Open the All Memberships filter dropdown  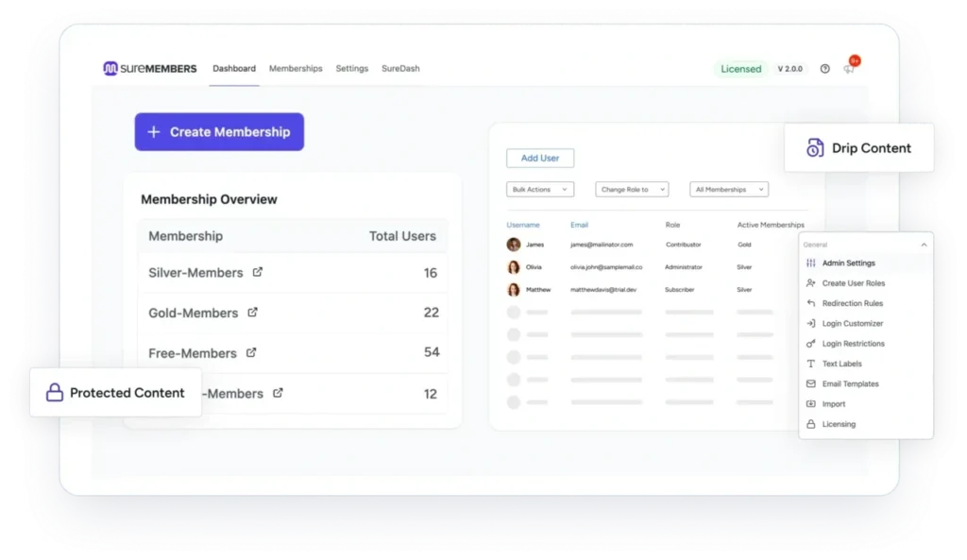729,189
